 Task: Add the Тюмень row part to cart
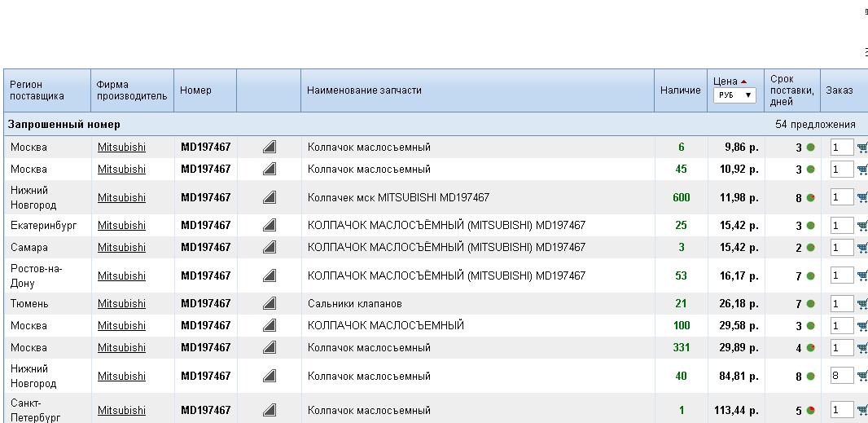click(862, 304)
